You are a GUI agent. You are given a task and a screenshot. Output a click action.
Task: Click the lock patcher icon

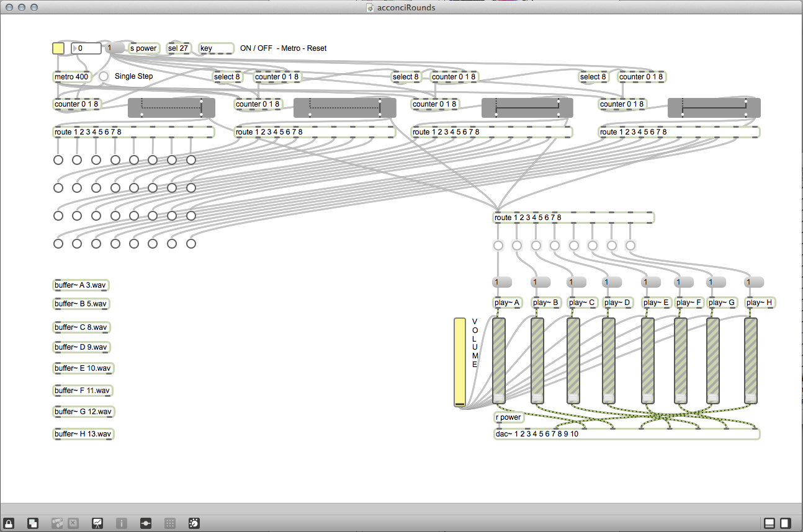9,523
